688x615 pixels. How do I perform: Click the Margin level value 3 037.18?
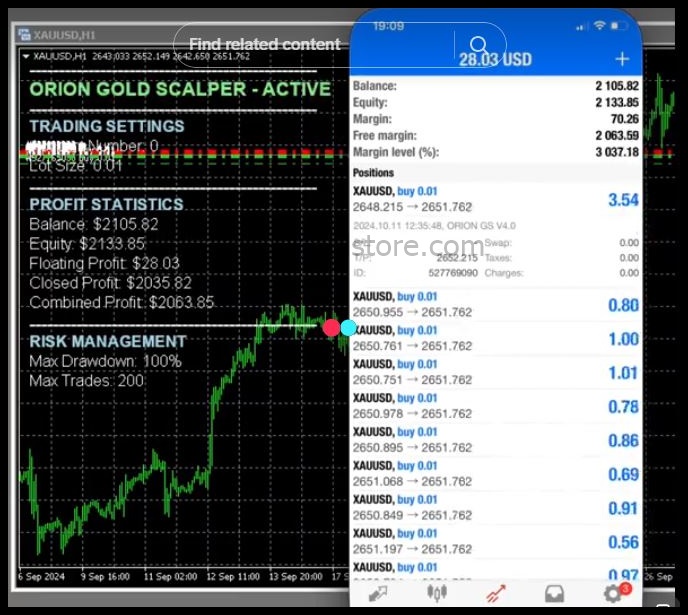pyautogui.click(x=616, y=152)
